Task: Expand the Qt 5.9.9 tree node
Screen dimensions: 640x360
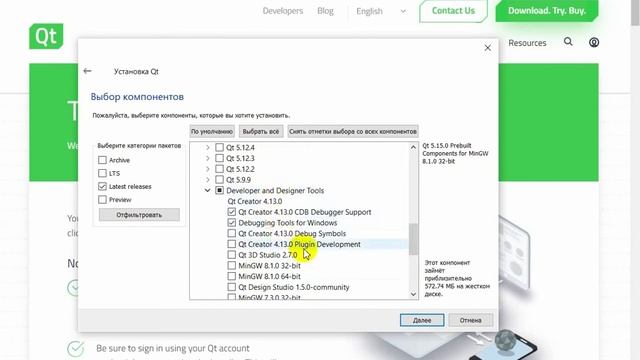Action: pyautogui.click(x=208, y=180)
